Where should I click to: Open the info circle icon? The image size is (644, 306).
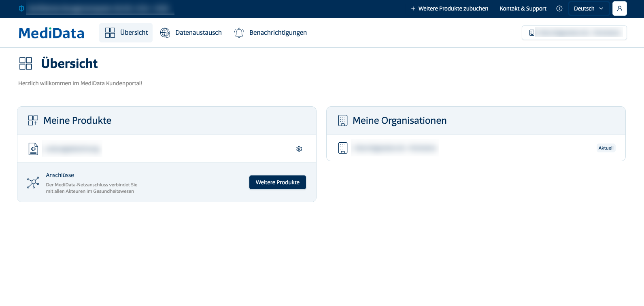tap(559, 8)
